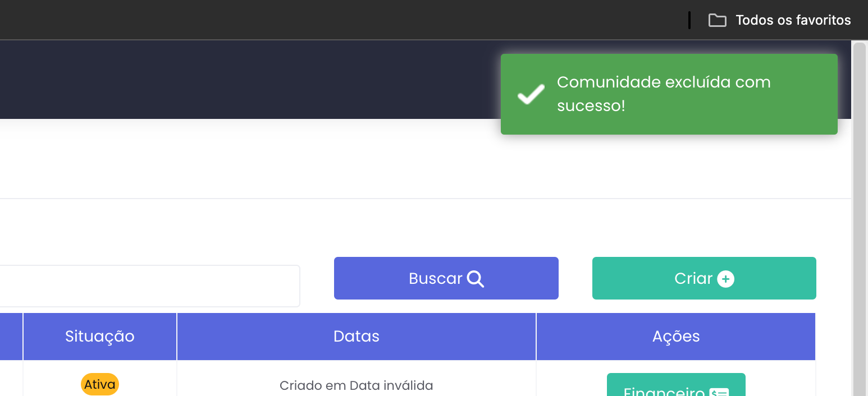The width and height of the screenshot is (868, 396).
Task: Focus the search text field beside Buscar
Action: (149, 286)
